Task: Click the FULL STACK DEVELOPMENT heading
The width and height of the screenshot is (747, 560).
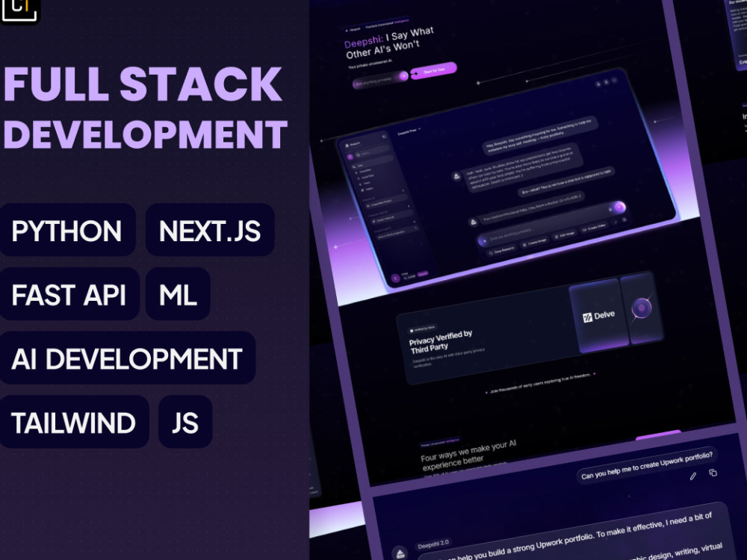Action: click(145, 108)
